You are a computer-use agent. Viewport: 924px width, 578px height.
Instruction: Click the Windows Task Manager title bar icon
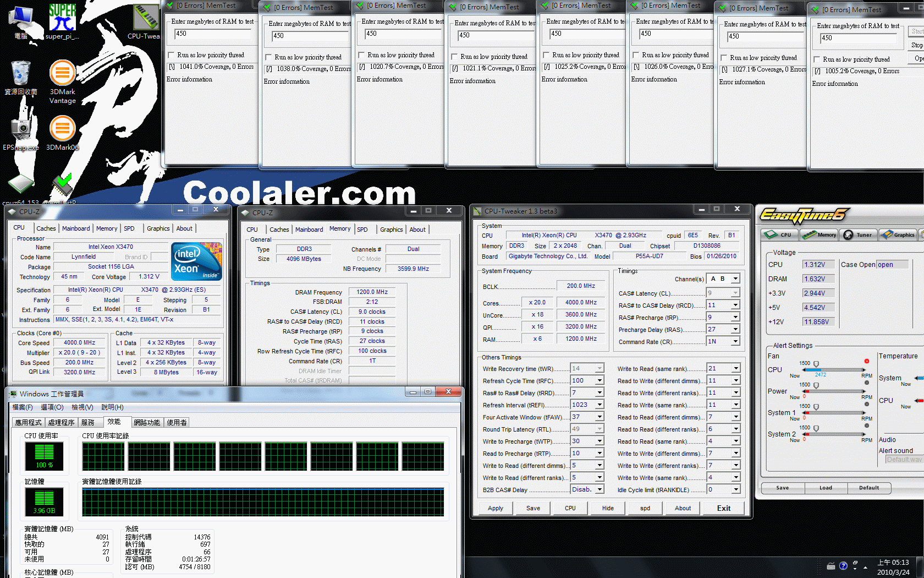click(12, 394)
